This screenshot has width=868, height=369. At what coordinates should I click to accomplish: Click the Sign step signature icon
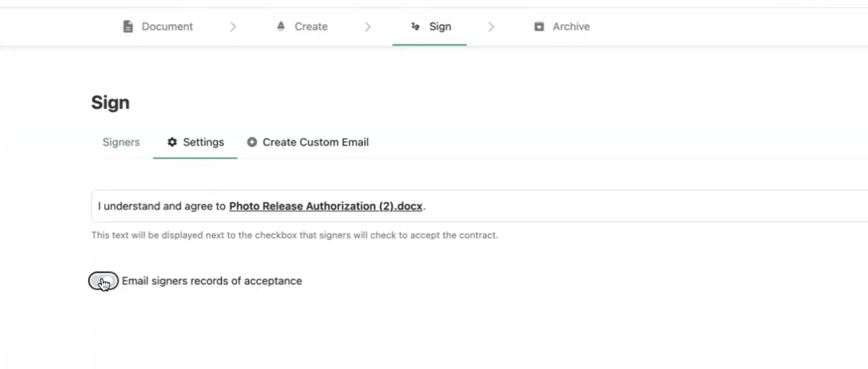click(415, 26)
